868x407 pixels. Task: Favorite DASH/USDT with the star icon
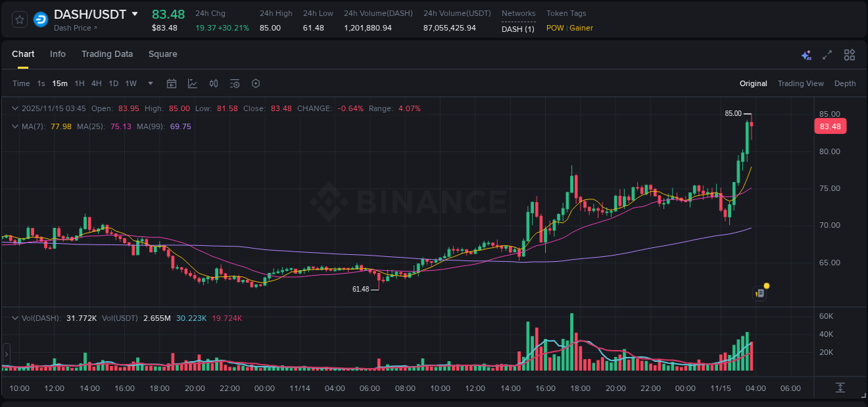click(18, 19)
